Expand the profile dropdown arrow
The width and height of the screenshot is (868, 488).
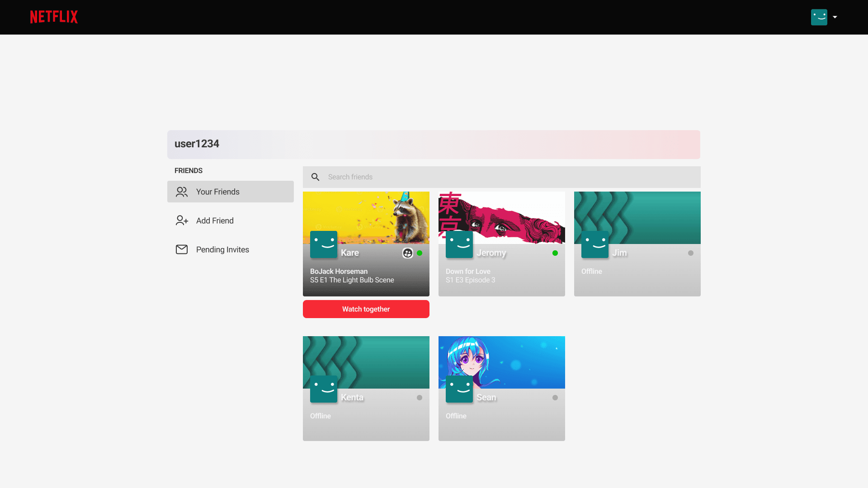(x=835, y=17)
